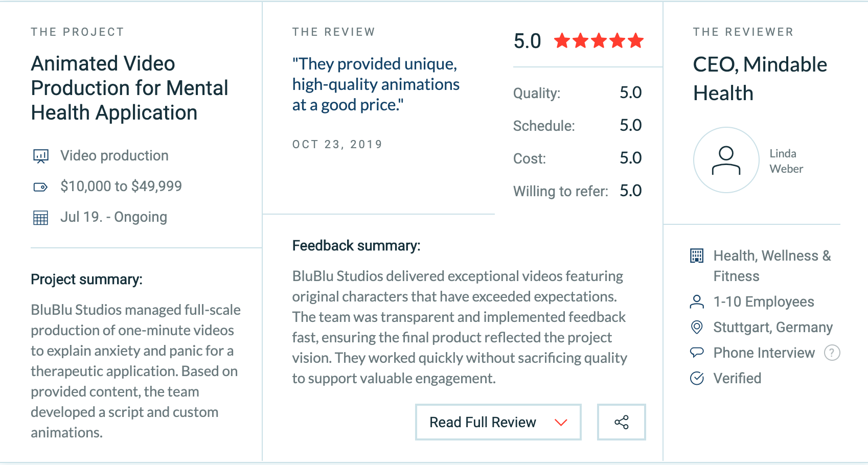
Task: Click the Oct 23, 2019 review date
Action: 337,144
